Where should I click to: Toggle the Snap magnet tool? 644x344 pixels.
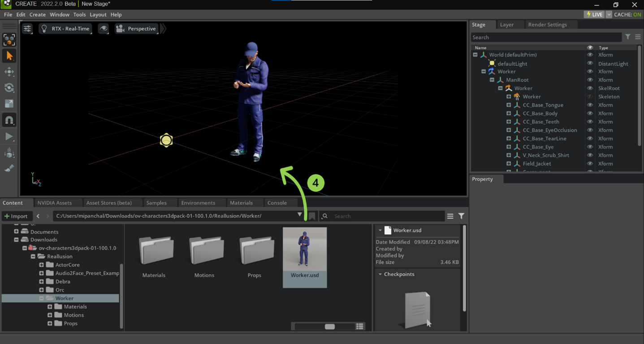(9, 120)
